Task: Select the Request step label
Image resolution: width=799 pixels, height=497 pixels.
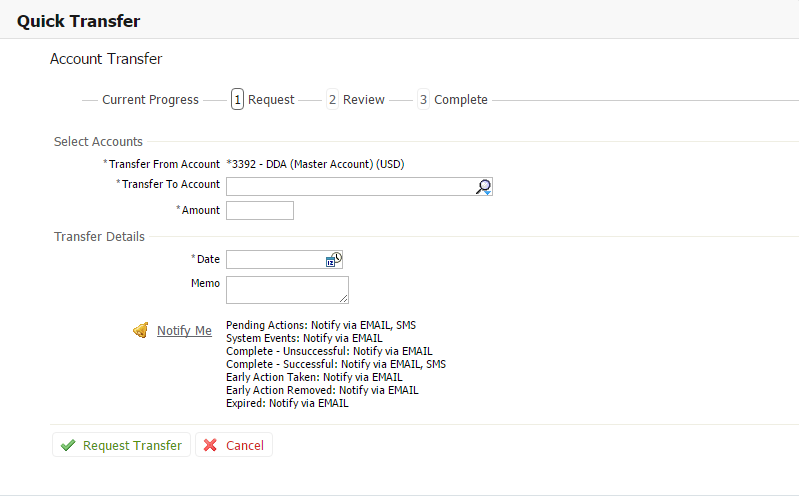Action: (x=271, y=100)
